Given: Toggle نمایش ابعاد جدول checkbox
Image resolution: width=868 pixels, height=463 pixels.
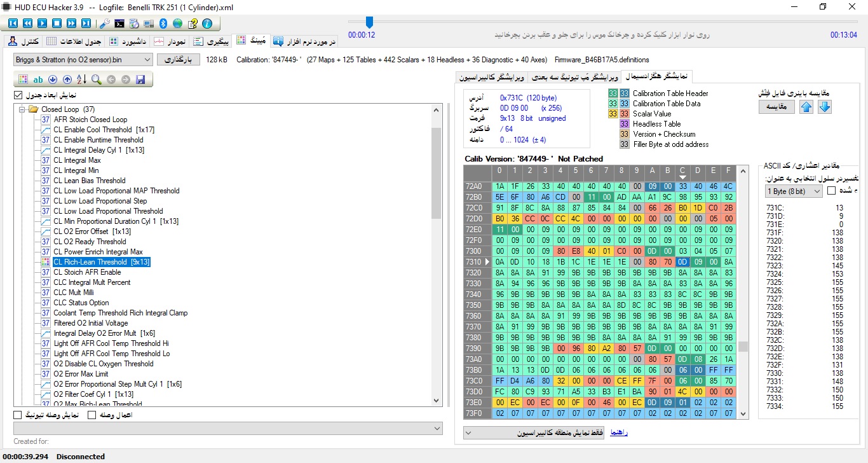Looking at the screenshot, I should [18, 95].
